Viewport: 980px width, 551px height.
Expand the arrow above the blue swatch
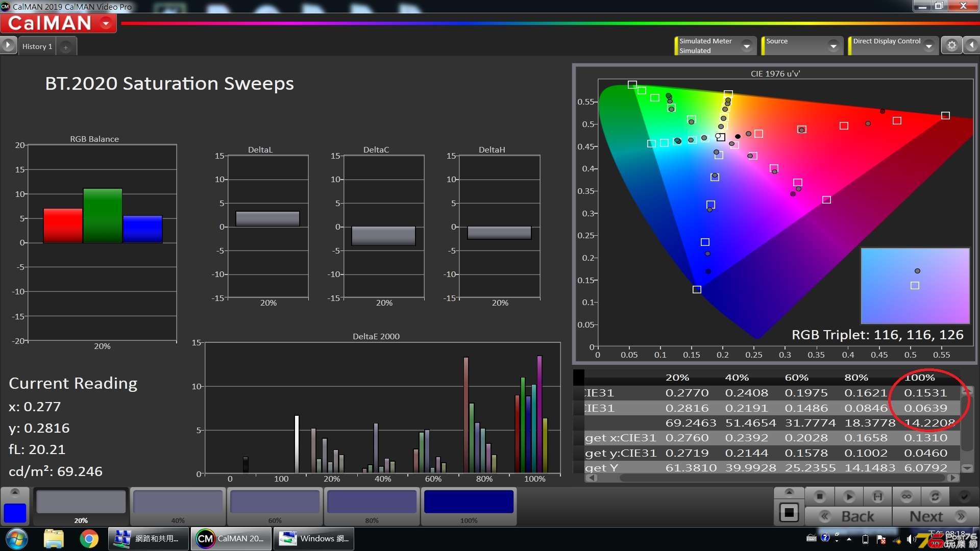pos(15,492)
